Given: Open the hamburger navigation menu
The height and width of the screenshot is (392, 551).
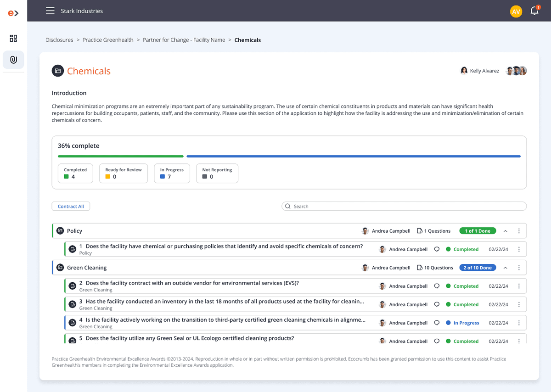Looking at the screenshot, I should 50,11.
